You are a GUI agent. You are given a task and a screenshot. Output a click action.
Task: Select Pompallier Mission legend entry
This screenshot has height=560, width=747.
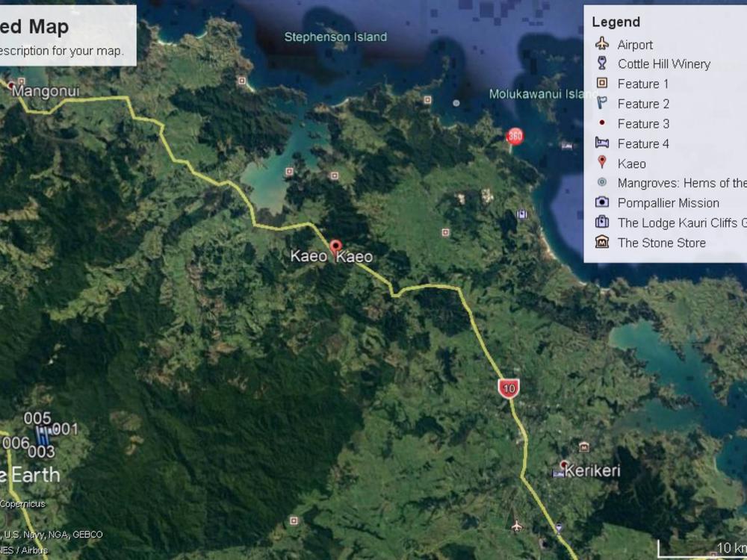point(668,203)
